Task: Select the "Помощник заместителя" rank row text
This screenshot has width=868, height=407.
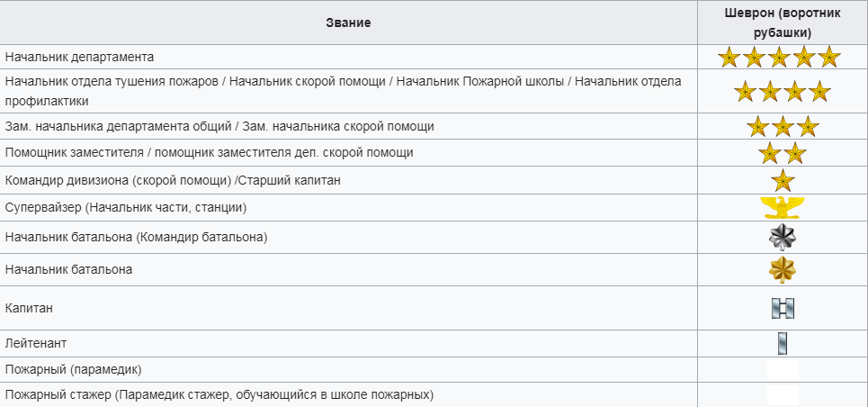Action: 210,153
